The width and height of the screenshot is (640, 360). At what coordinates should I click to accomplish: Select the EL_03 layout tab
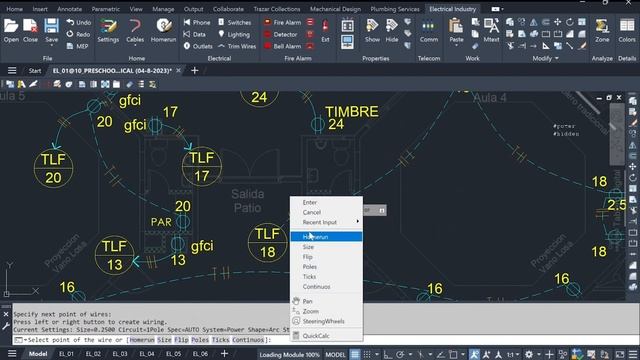120,354
